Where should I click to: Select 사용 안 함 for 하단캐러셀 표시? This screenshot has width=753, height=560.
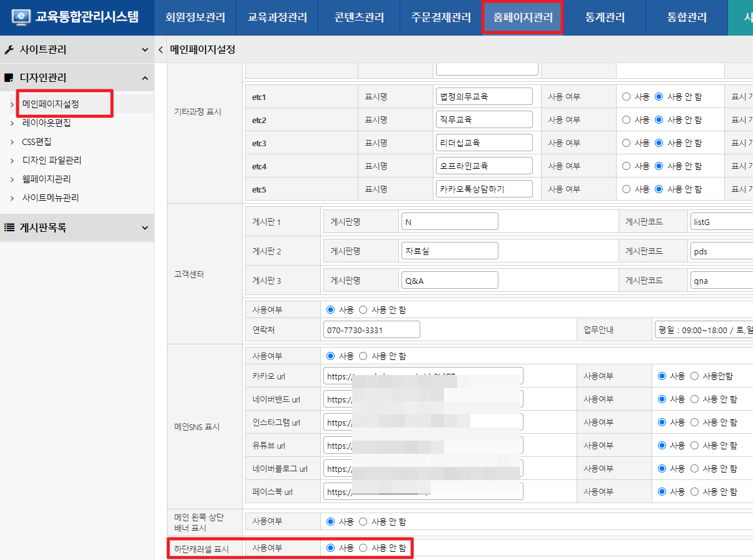click(x=363, y=548)
